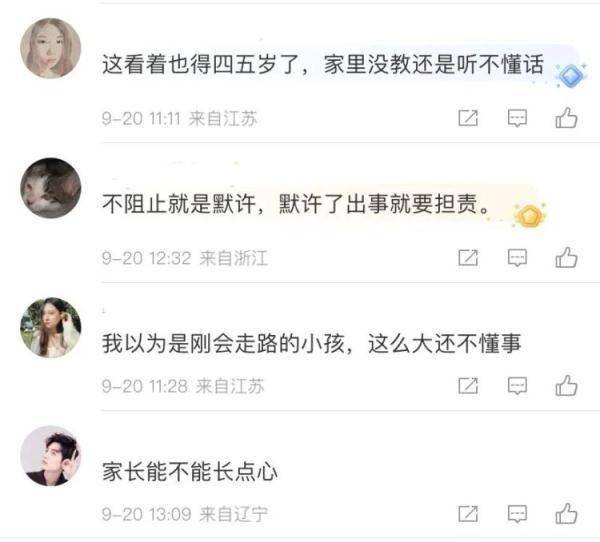Reply to the 13:09 comment from 辽宁
This screenshot has width=600, height=542.
(517, 514)
